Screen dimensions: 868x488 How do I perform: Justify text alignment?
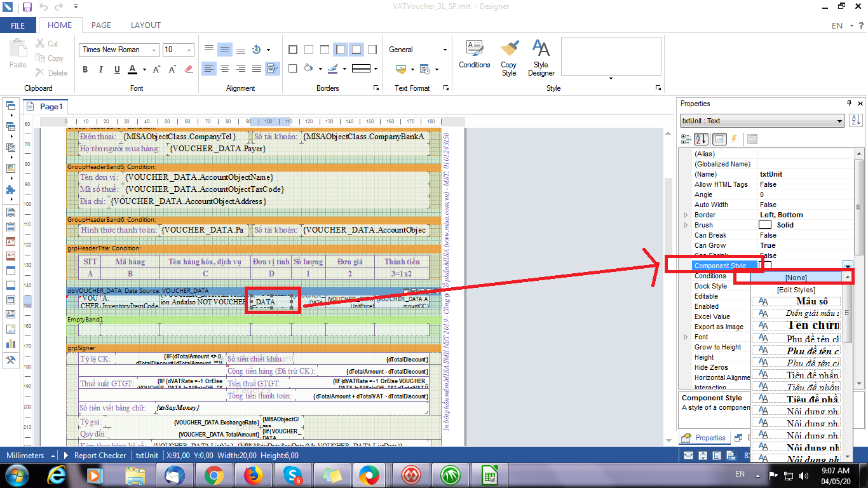click(x=257, y=69)
